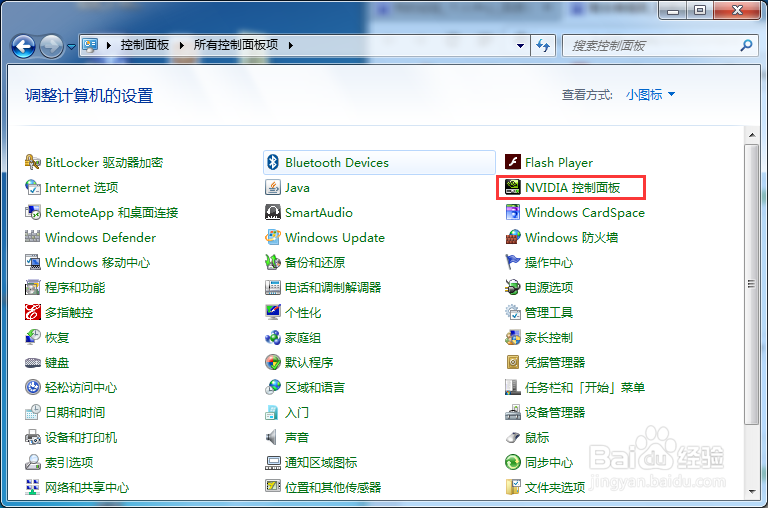
Task: Click the Forward navigation arrow button
Action: point(51,47)
